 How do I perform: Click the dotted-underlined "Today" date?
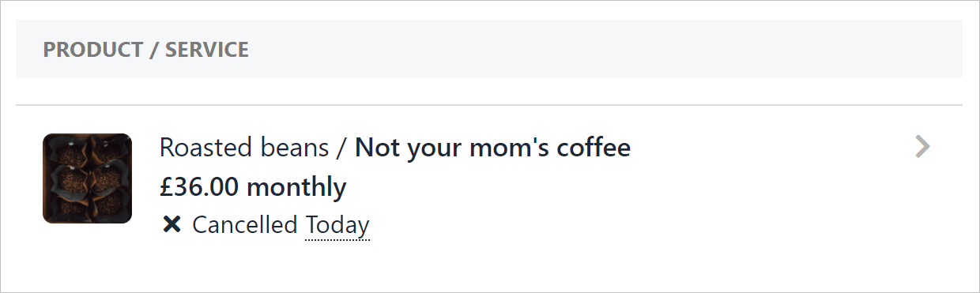click(337, 225)
